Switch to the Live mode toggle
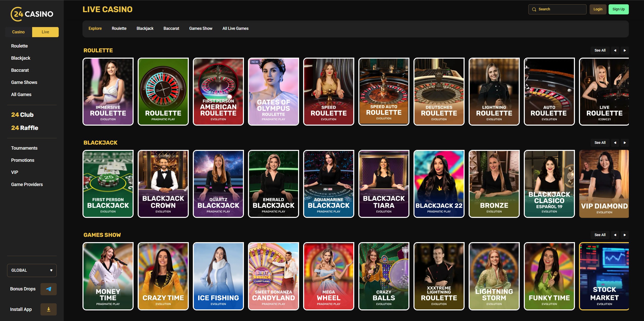The height and width of the screenshot is (321, 644). [x=45, y=32]
